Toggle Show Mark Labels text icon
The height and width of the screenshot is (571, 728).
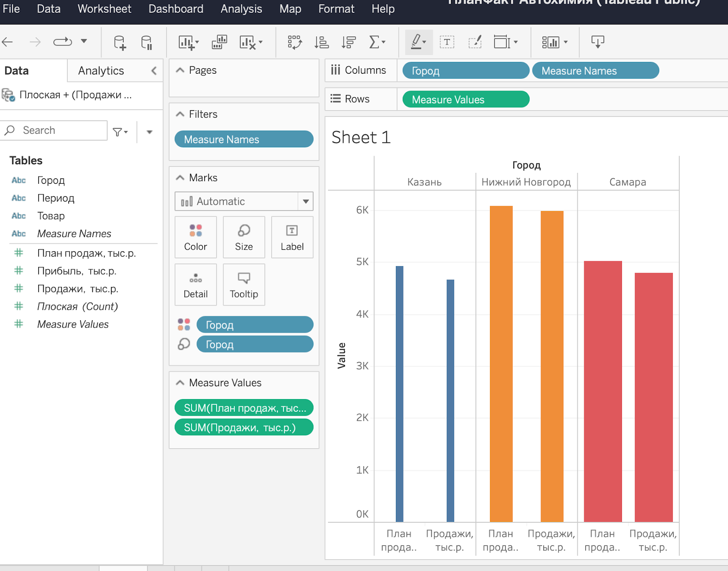(447, 42)
